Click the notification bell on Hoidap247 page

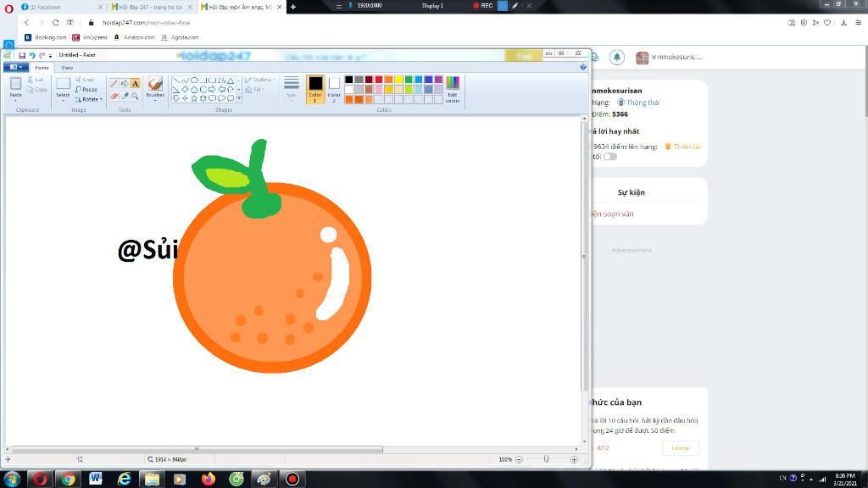(617, 57)
